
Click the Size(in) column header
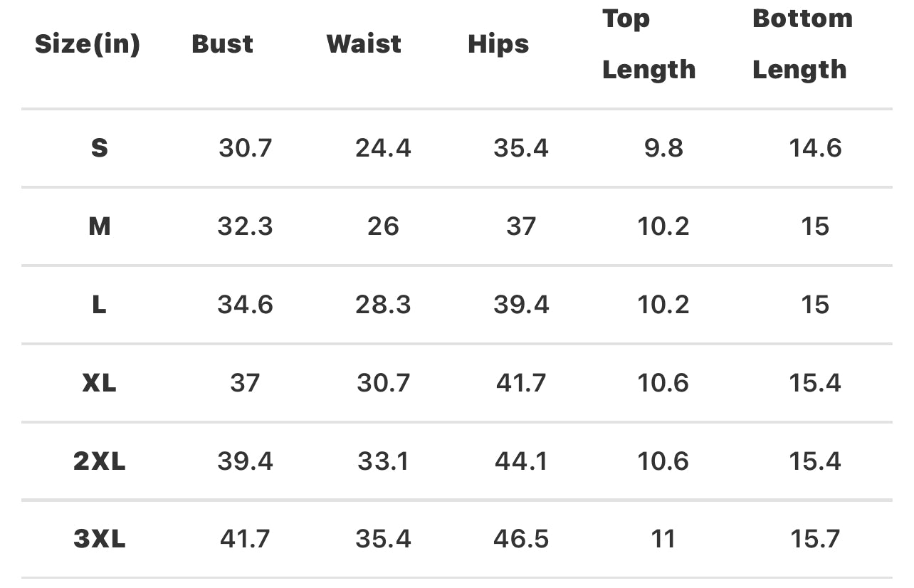(88, 44)
